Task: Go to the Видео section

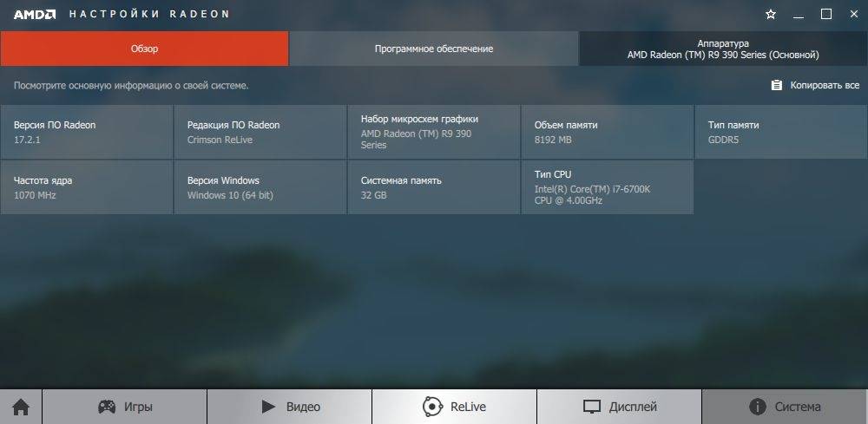Action: tap(290, 407)
